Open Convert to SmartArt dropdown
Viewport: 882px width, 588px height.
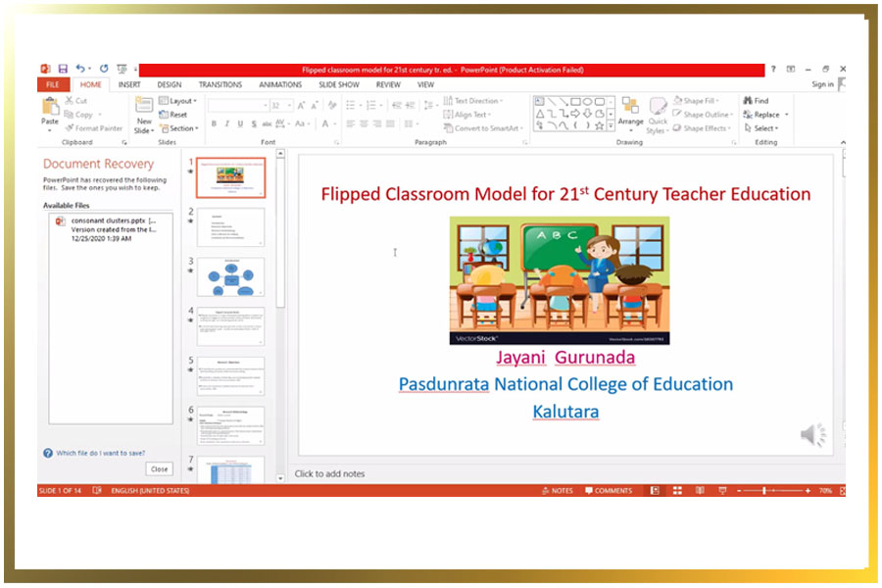[x=484, y=128]
